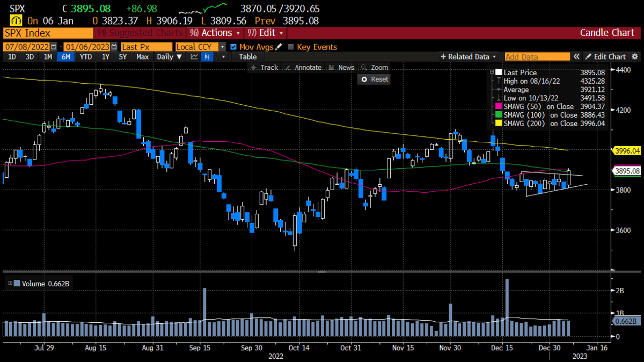
Task: Click the SMAVG (50) magenta swatch
Action: 499,106
